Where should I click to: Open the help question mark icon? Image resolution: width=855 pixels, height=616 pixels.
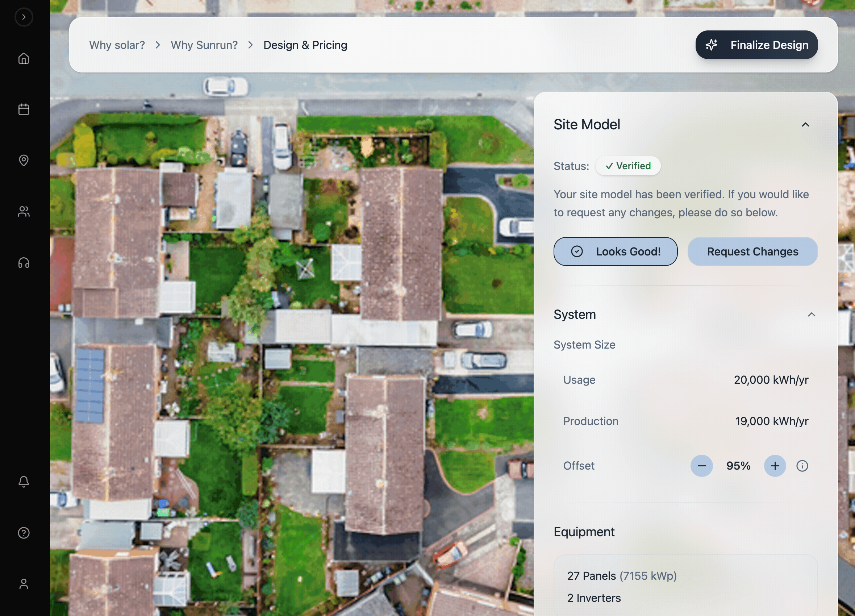(24, 533)
